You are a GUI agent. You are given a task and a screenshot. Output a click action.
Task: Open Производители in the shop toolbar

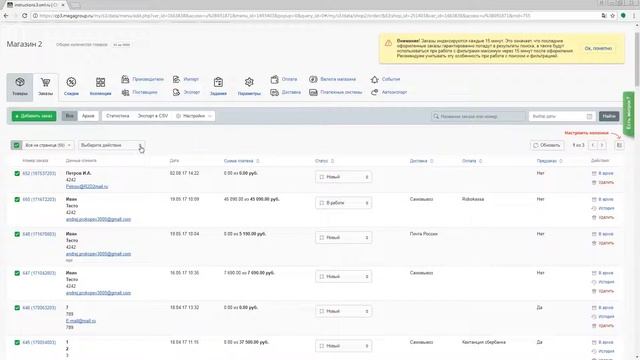142,79
